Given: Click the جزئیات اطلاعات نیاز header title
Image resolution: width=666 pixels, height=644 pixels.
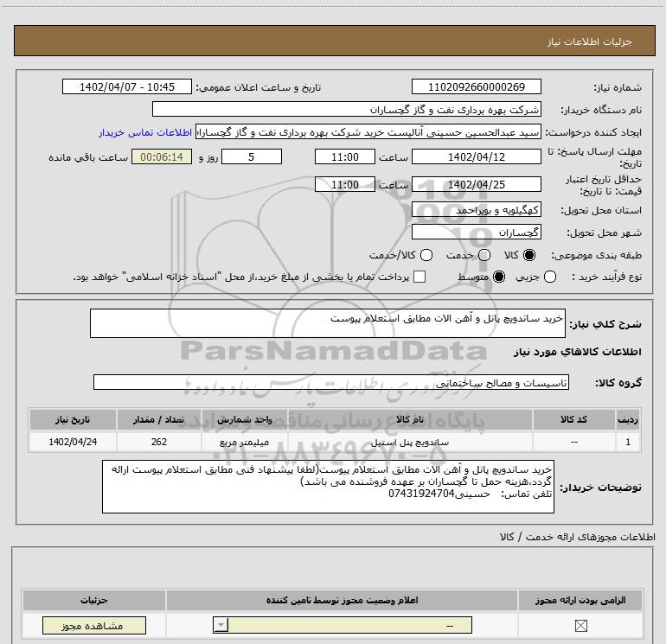Looking at the screenshot, I should coord(590,41).
